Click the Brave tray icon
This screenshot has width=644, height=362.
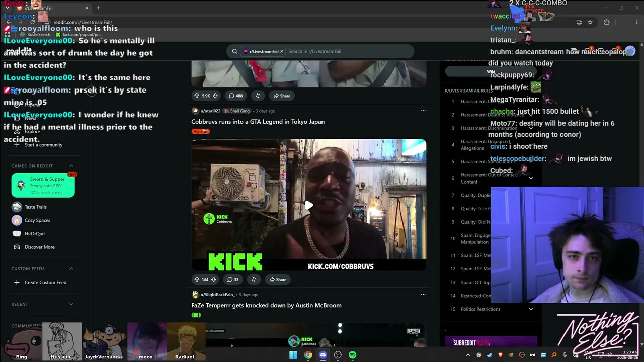click(x=501, y=355)
